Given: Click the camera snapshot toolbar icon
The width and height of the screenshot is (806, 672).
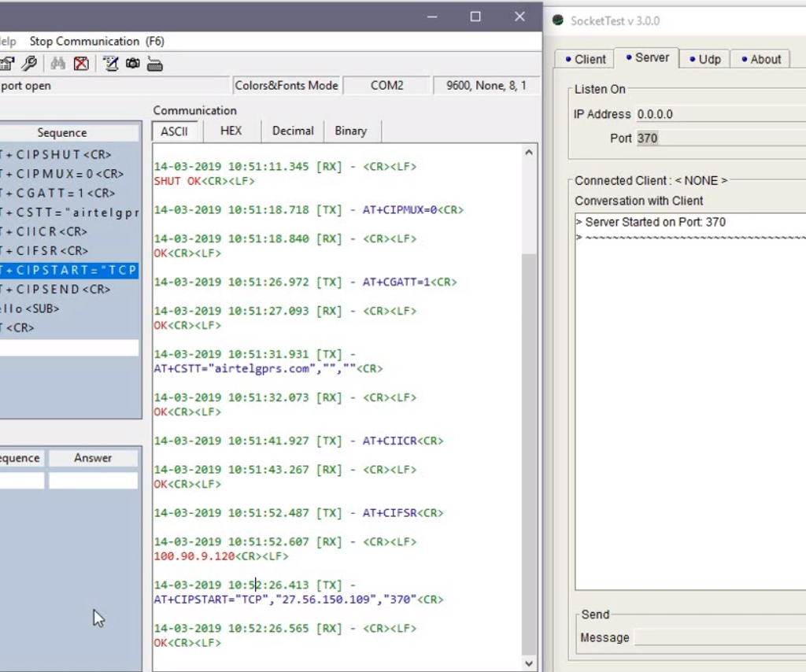Looking at the screenshot, I should click(x=133, y=64).
